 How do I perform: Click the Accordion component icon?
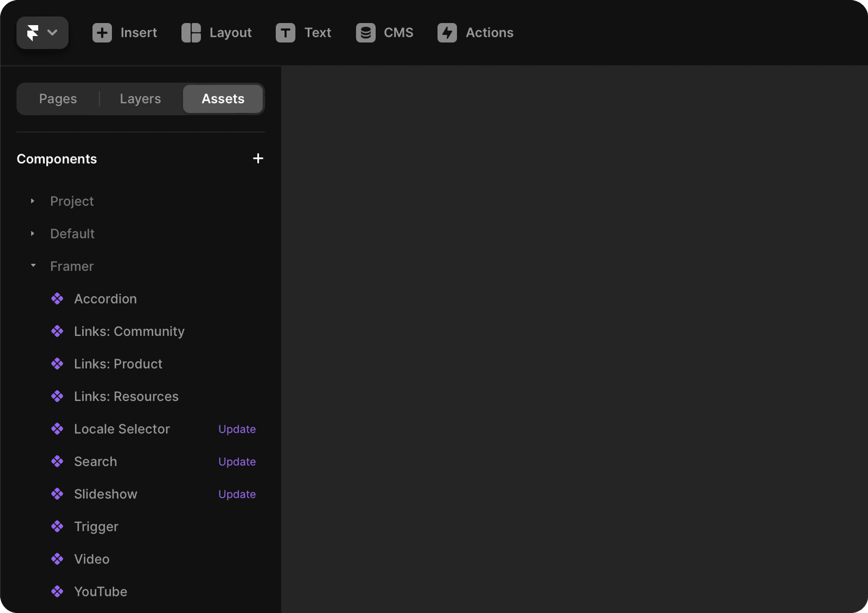pos(57,299)
